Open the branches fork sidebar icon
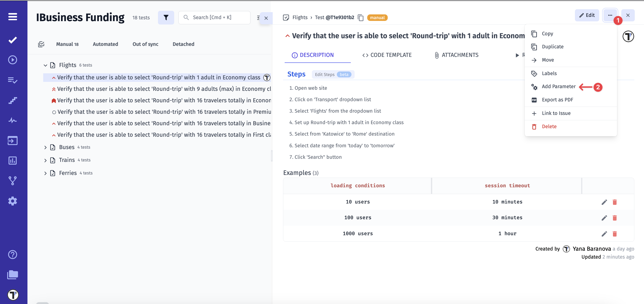 click(x=13, y=181)
